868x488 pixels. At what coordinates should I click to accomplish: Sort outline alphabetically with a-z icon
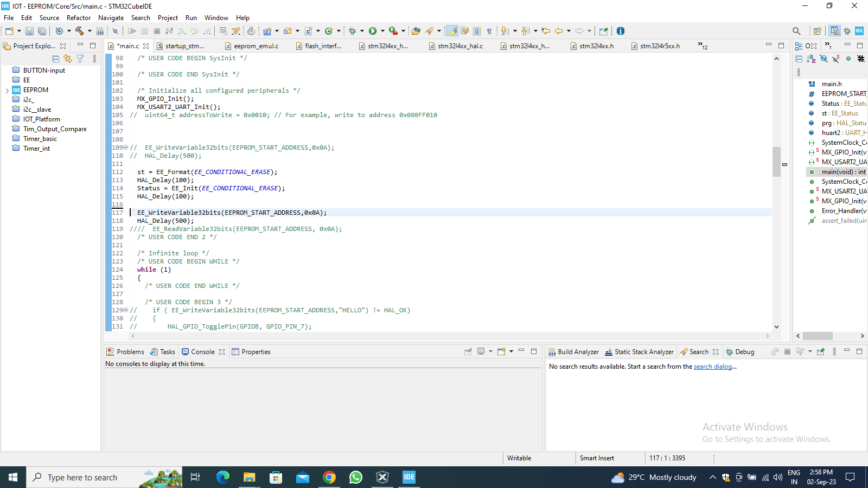tap(811, 59)
